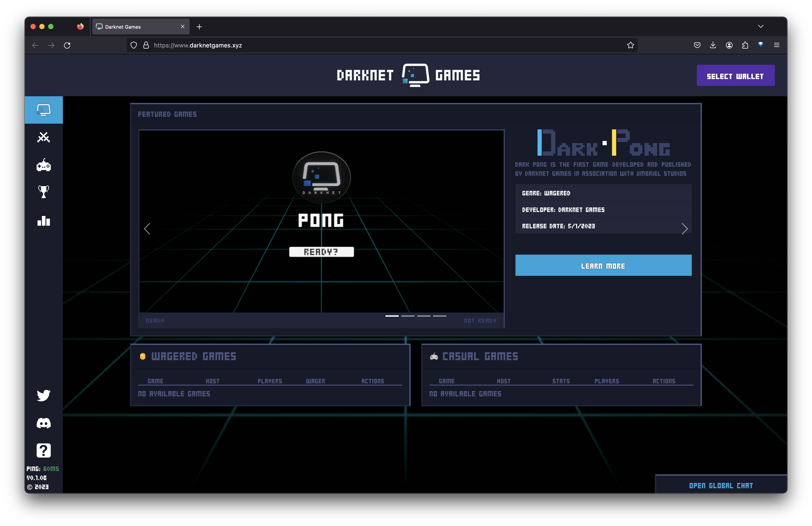Click the address bar URL field
This screenshot has width=812, height=526.
[382, 45]
